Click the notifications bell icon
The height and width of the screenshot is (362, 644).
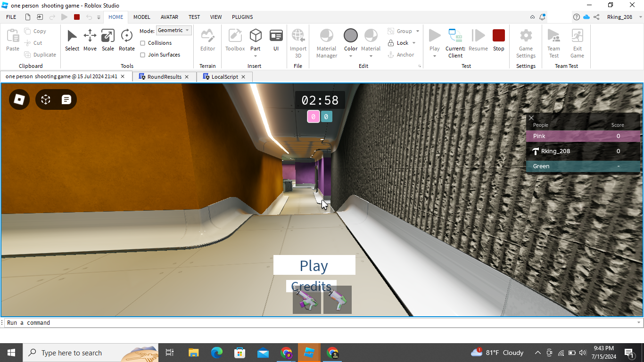coord(543,17)
